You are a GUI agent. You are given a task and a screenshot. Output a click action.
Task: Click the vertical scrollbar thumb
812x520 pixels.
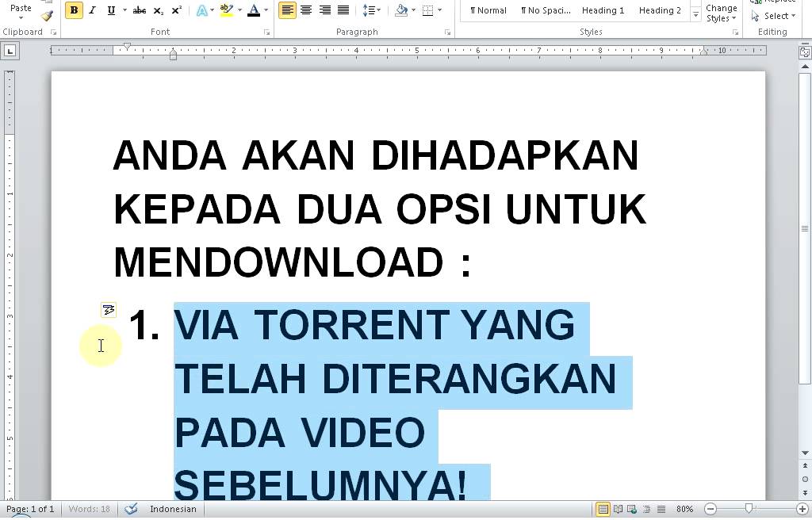click(805, 228)
